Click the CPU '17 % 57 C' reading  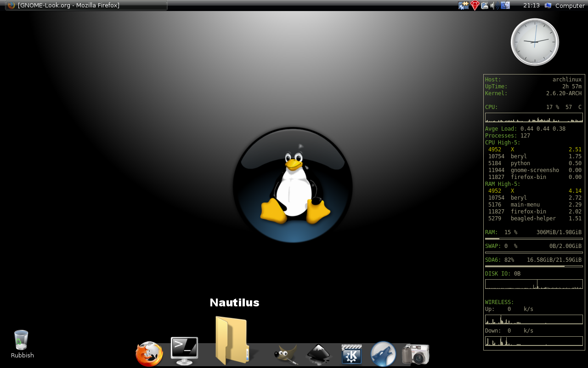point(564,107)
